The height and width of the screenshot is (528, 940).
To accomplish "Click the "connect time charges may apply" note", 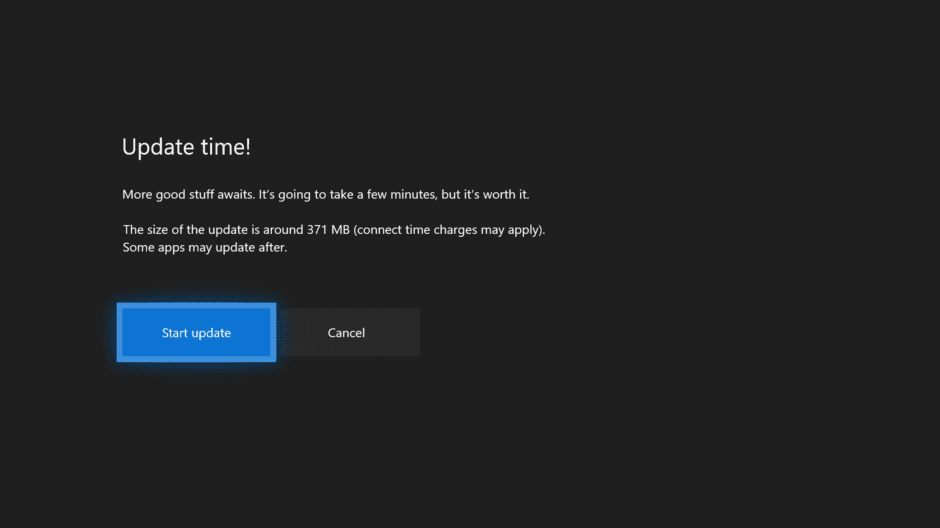I will coord(451,230).
